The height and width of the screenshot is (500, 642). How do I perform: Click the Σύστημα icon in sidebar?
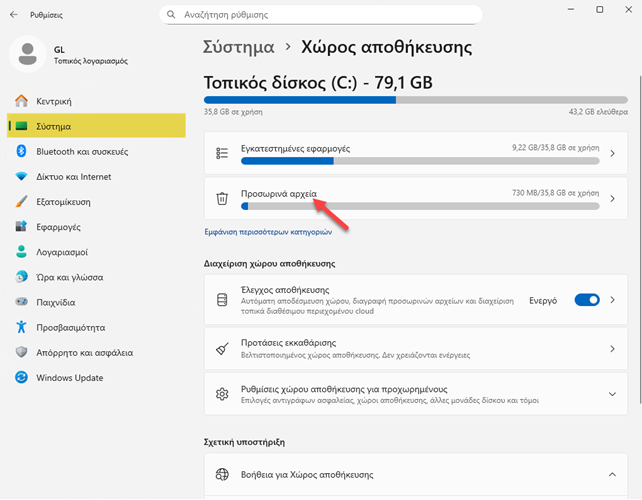21,126
